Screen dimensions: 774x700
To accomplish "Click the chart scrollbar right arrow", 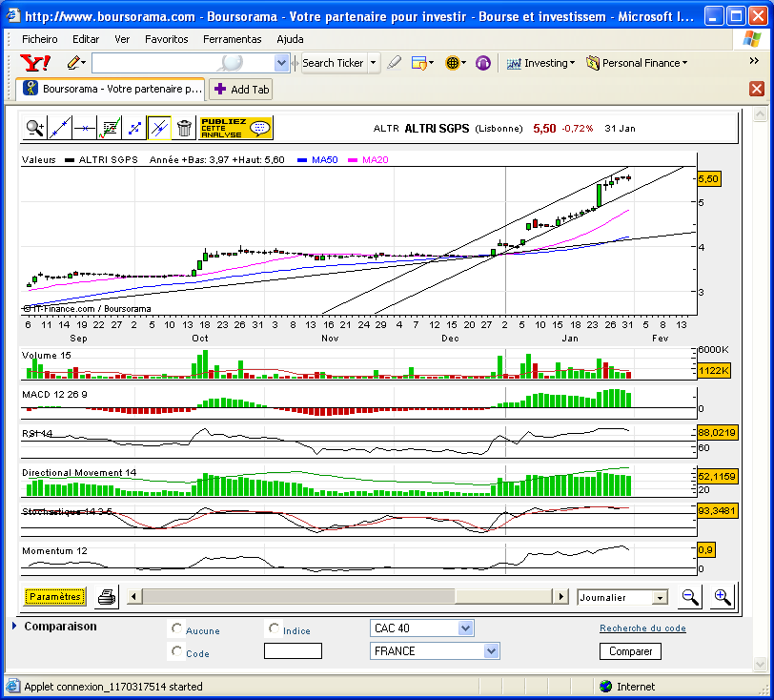I will tap(560, 596).
